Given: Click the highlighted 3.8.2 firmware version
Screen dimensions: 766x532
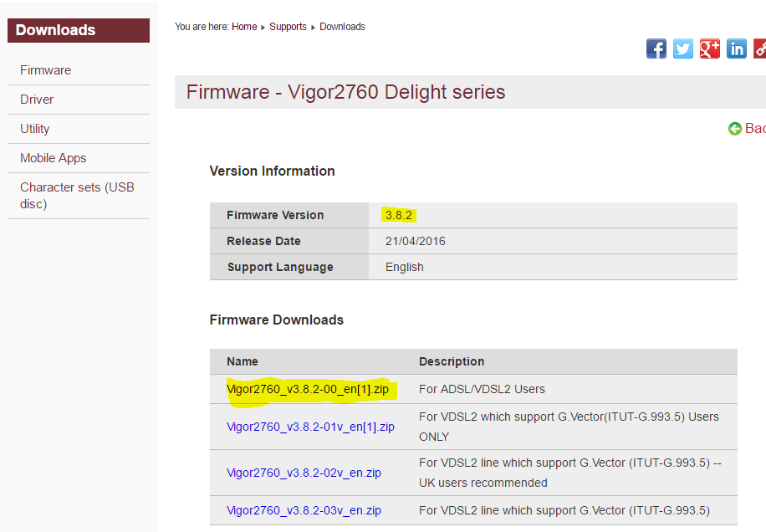Looking at the screenshot, I should [399, 215].
